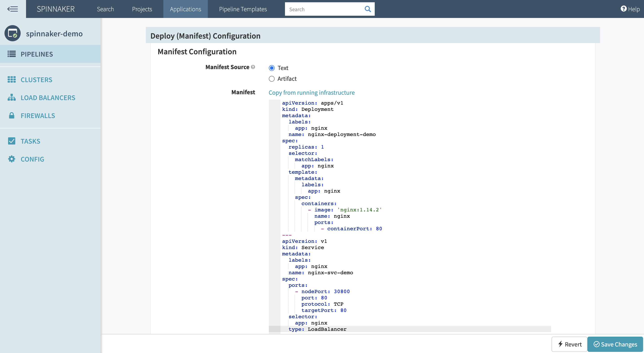This screenshot has width=644, height=353.
Task: Select the Artifact manifest source radio
Action: [x=272, y=79]
